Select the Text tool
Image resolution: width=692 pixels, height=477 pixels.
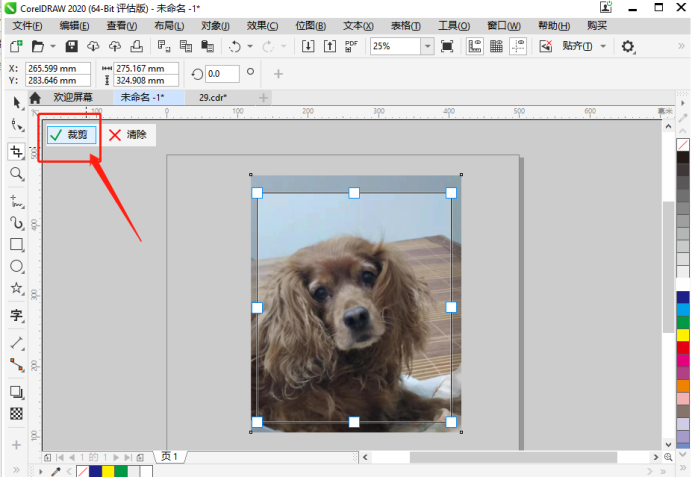[x=16, y=315]
